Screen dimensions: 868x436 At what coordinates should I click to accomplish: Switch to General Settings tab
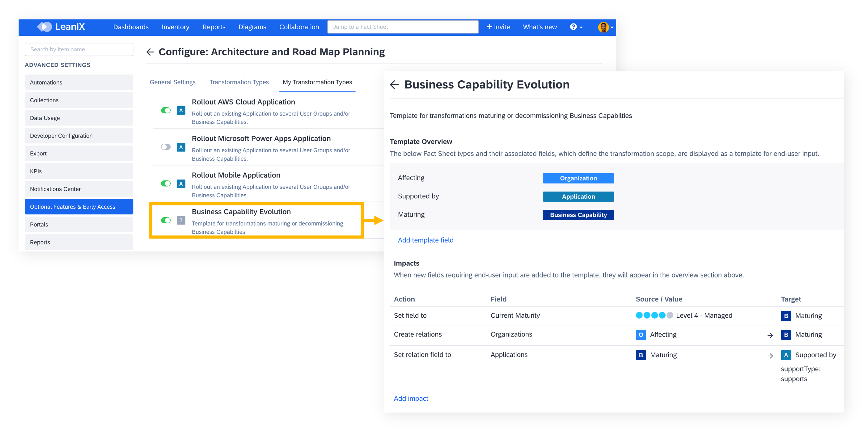click(x=172, y=82)
